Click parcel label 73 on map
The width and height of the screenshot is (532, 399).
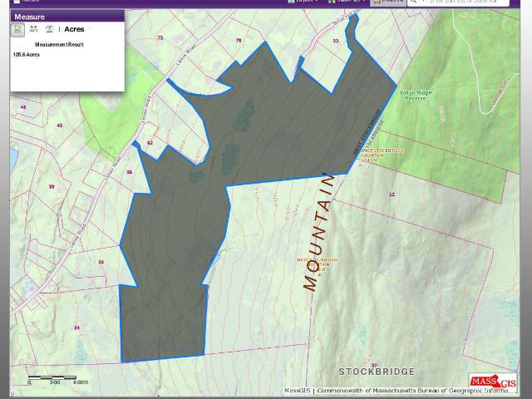(160, 37)
